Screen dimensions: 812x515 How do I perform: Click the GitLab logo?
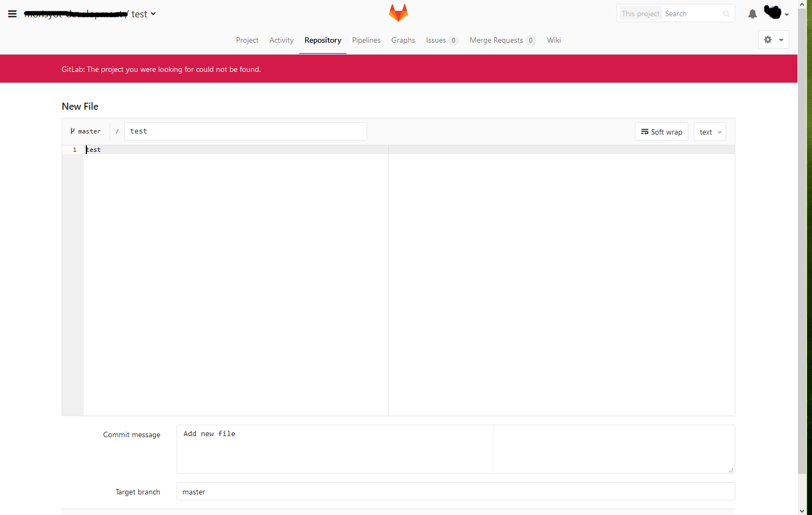(x=398, y=12)
